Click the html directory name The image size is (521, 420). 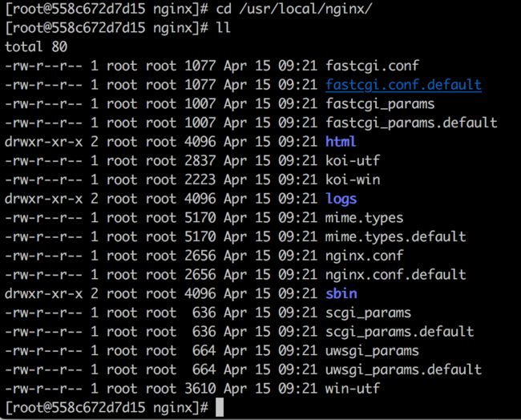341,142
